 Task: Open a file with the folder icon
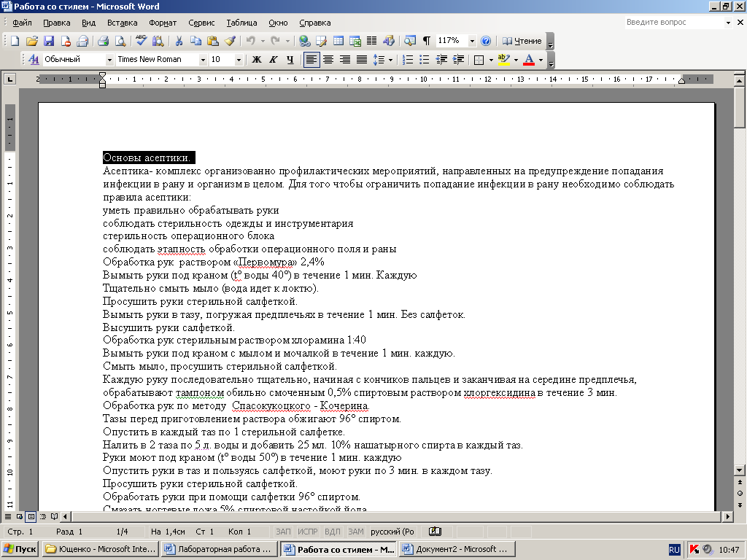(31, 41)
